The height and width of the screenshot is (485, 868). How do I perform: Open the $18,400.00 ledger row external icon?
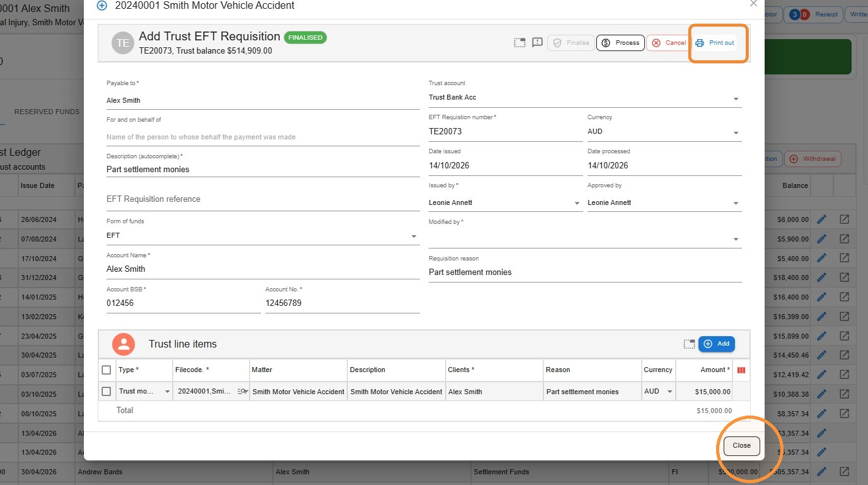point(844,278)
